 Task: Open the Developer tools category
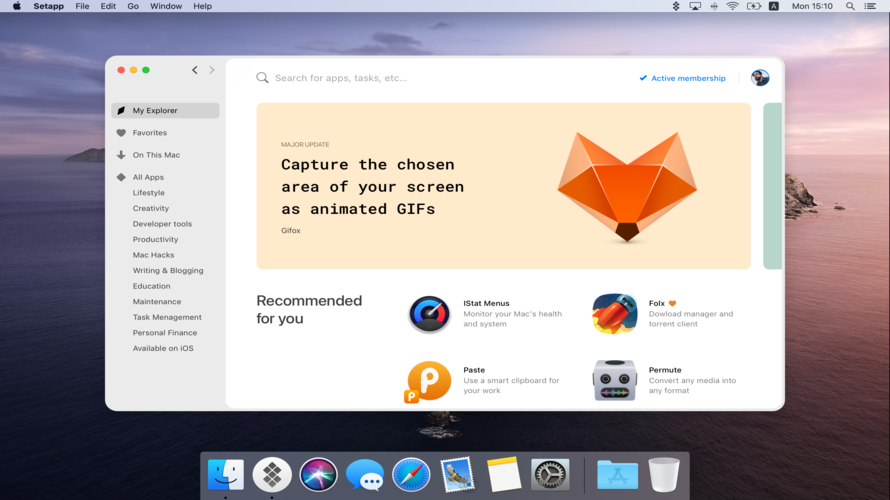(x=162, y=224)
